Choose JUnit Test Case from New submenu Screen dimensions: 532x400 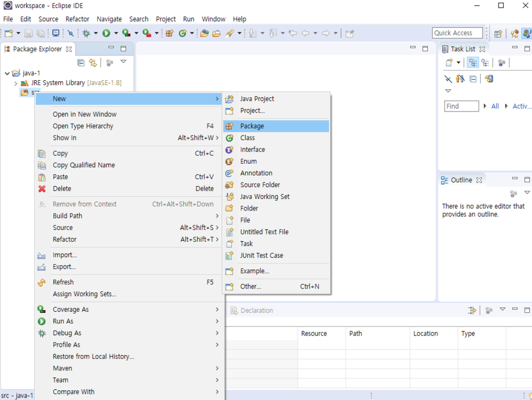276,255
